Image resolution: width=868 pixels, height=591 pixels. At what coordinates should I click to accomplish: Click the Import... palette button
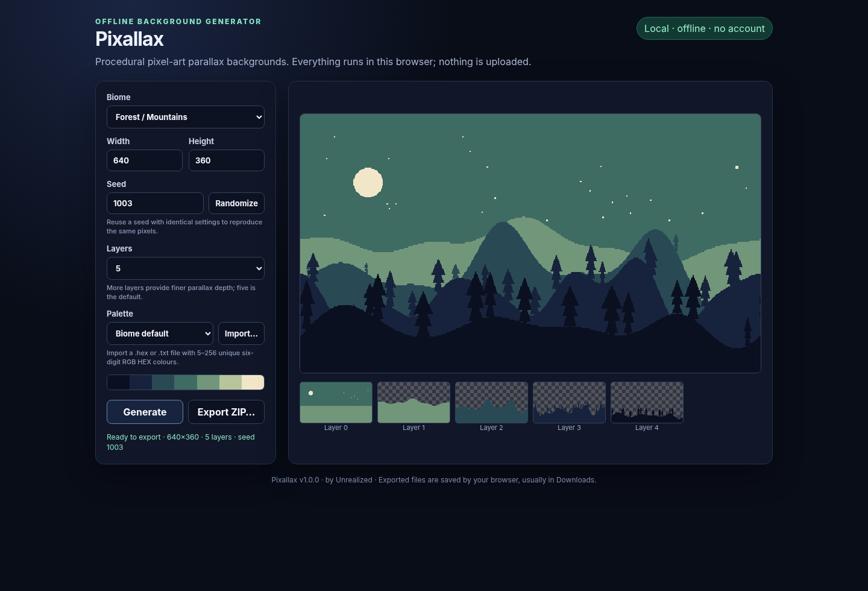coord(241,333)
